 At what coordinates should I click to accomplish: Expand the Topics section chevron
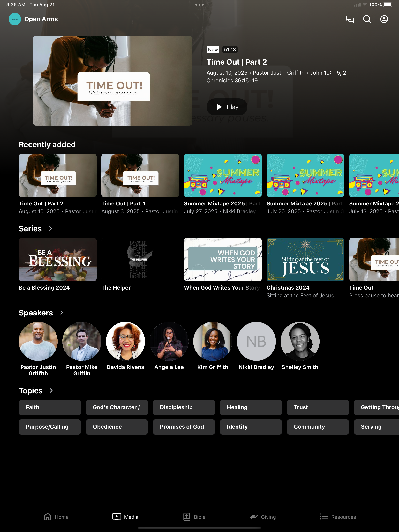click(x=51, y=391)
